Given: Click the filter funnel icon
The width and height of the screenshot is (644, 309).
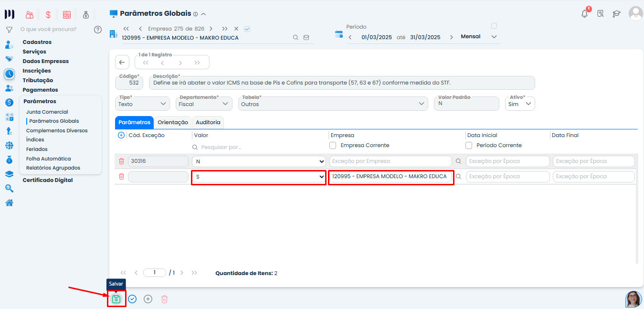Looking at the screenshot, I should [9, 30].
